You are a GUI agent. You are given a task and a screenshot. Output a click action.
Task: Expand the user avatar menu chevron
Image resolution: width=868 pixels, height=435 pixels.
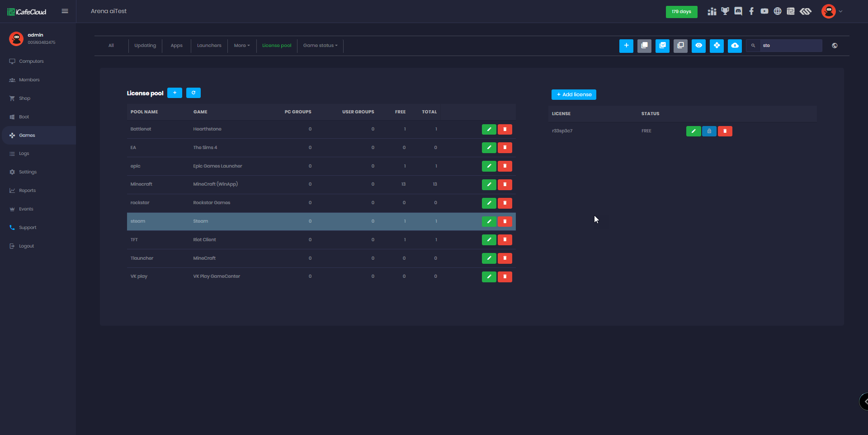[x=840, y=12]
